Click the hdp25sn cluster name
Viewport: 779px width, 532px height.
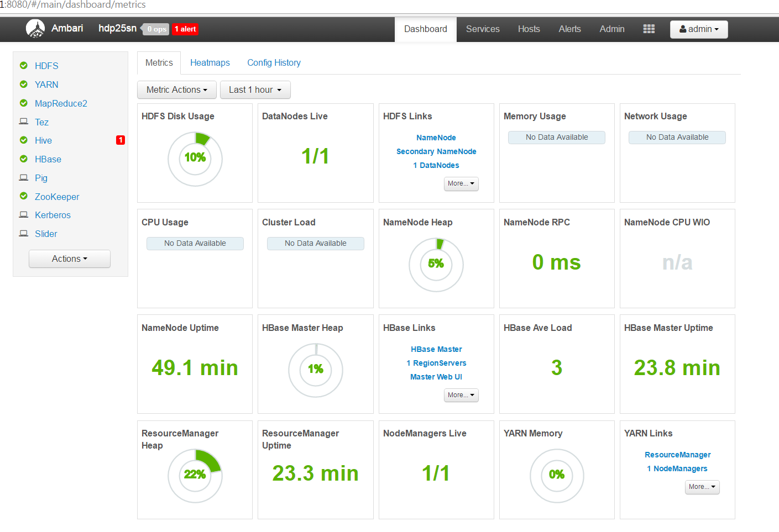[117, 28]
